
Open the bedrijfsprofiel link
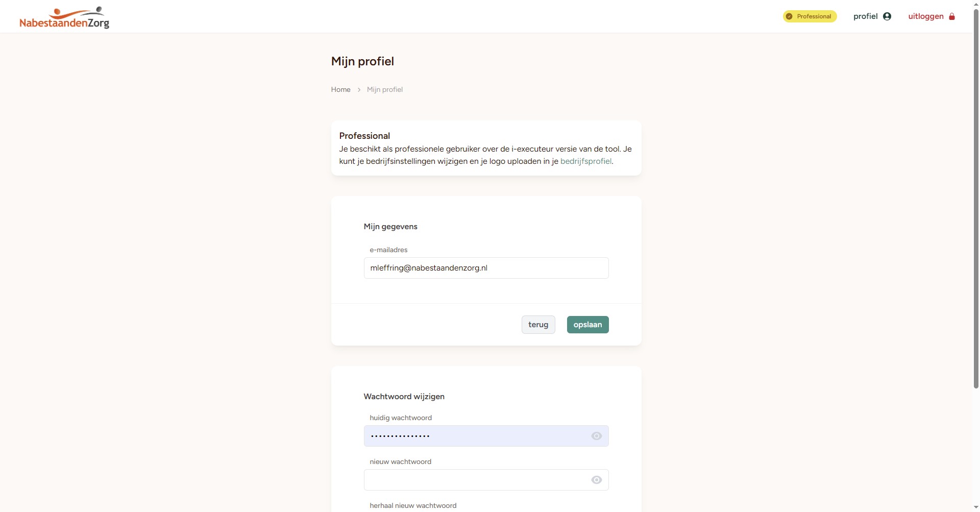[585, 161]
